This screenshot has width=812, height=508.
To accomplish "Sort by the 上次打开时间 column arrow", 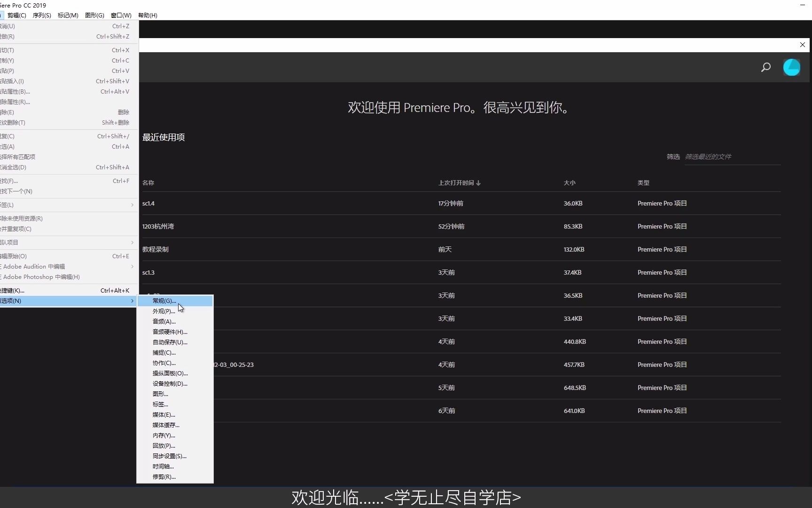I will (x=478, y=183).
